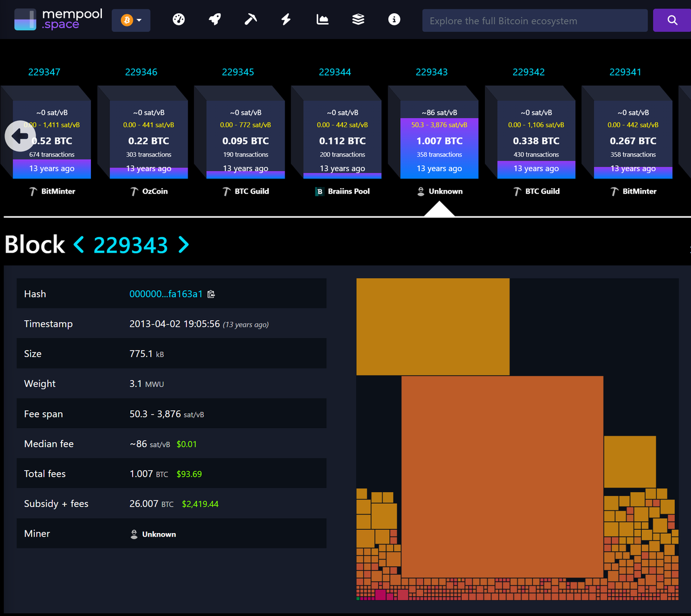
Task: Select the weight value 3.1 MWU
Action: (x=147, y=384)
